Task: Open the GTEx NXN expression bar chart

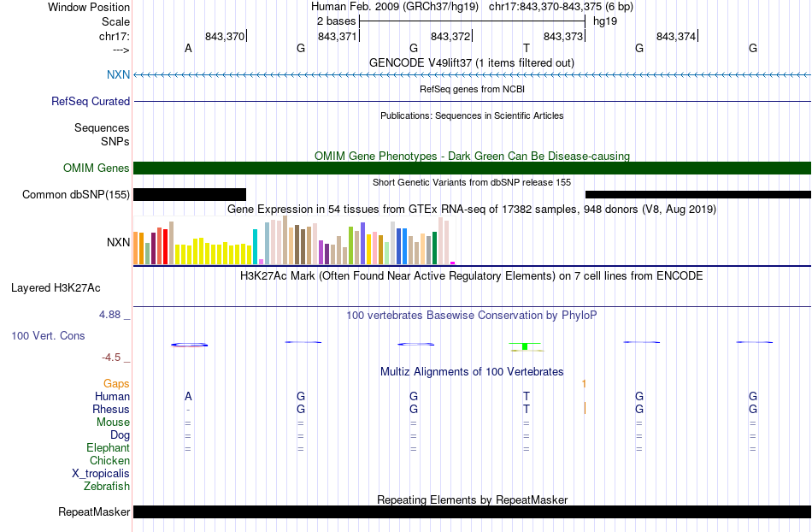Action: pos(294,240)
